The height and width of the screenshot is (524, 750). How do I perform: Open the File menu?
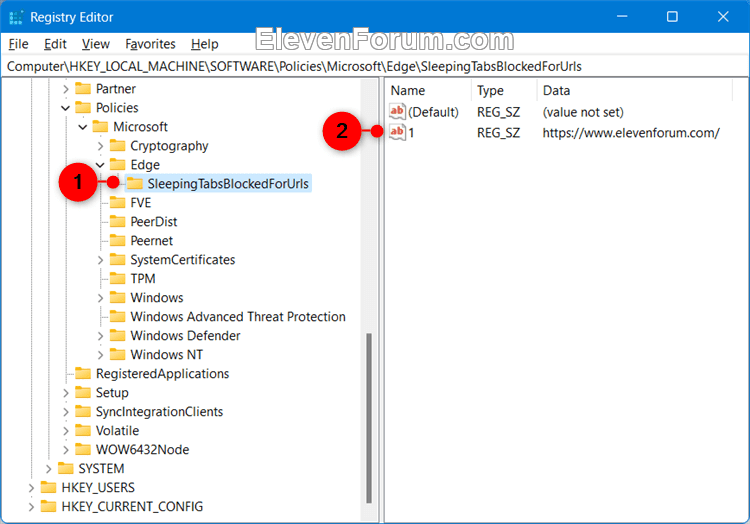coord(18,44)
